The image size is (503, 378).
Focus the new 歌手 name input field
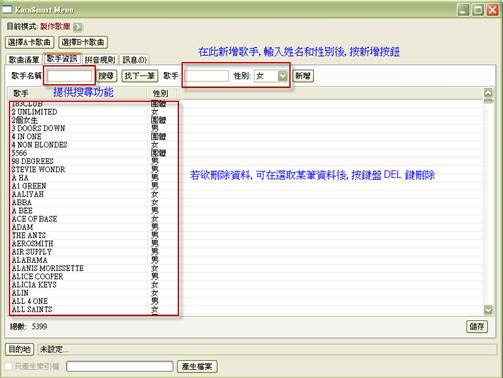point(207,76)
